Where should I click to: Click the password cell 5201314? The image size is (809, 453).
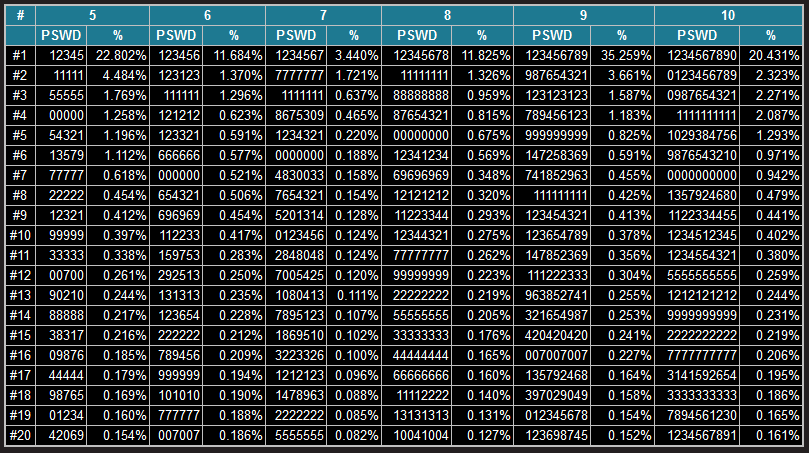[x=298, y=215]
